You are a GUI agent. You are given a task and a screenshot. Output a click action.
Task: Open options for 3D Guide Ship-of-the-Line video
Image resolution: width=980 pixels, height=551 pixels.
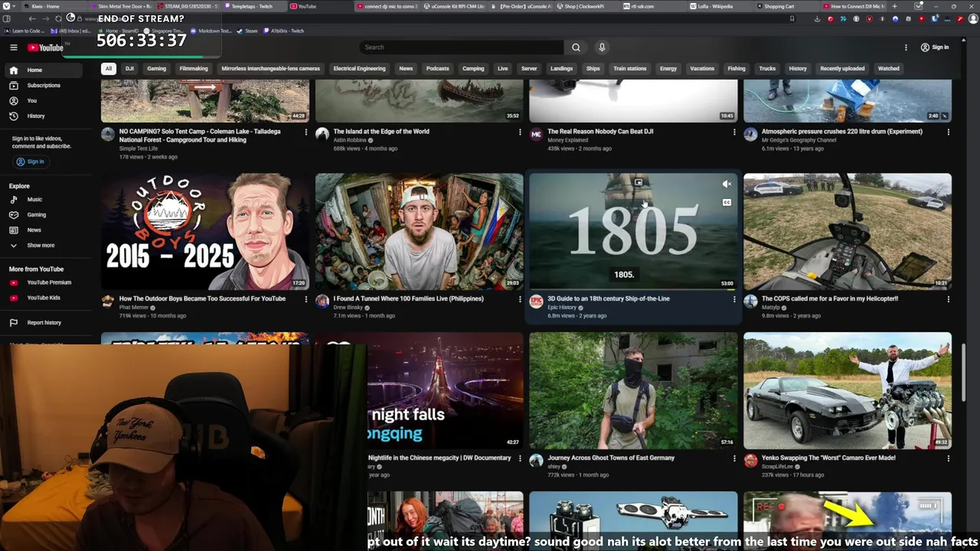(734, 299)
